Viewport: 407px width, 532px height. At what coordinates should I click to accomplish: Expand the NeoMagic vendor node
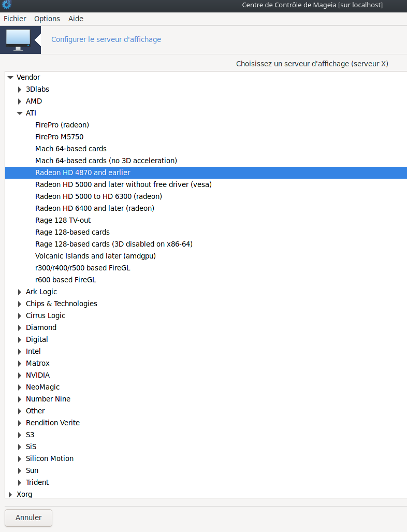(19, 387)
